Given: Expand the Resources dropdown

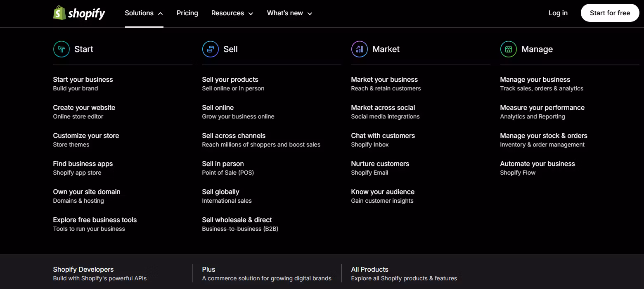Looking at the screenshot, I should 232,13.
